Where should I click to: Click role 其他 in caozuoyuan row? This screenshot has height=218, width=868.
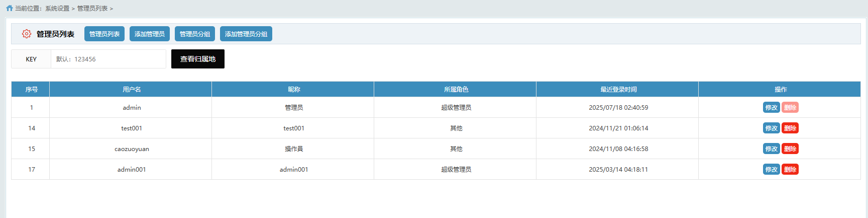pos(456,149)
